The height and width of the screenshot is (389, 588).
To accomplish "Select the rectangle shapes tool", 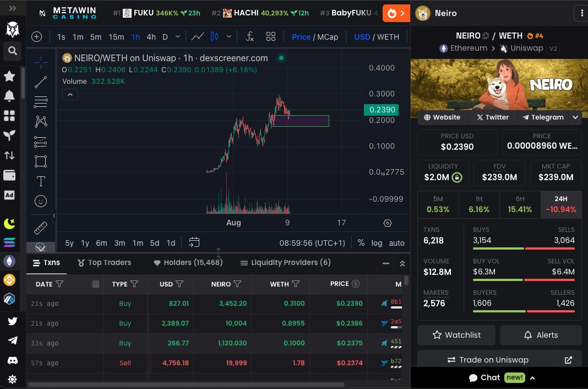I will click(41, 161).
